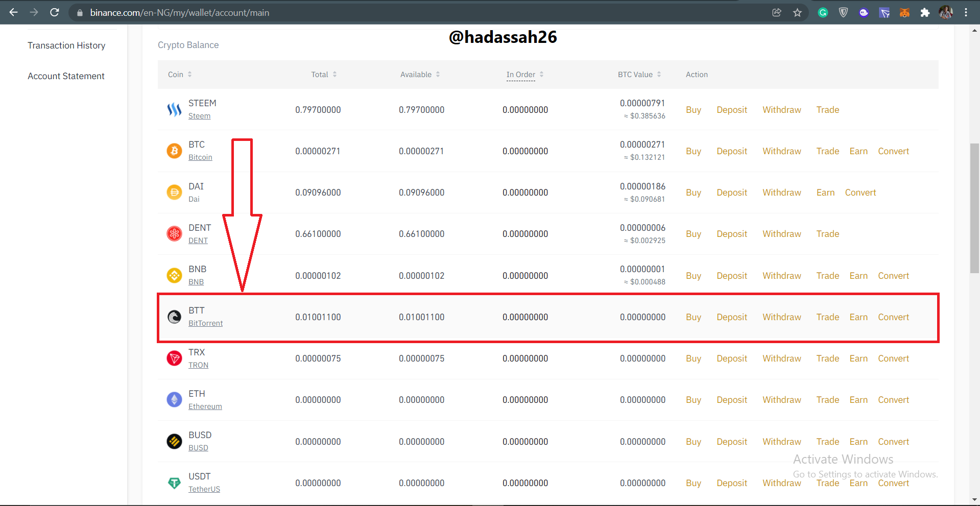Reload the Binance wallet page

point(55,12)
